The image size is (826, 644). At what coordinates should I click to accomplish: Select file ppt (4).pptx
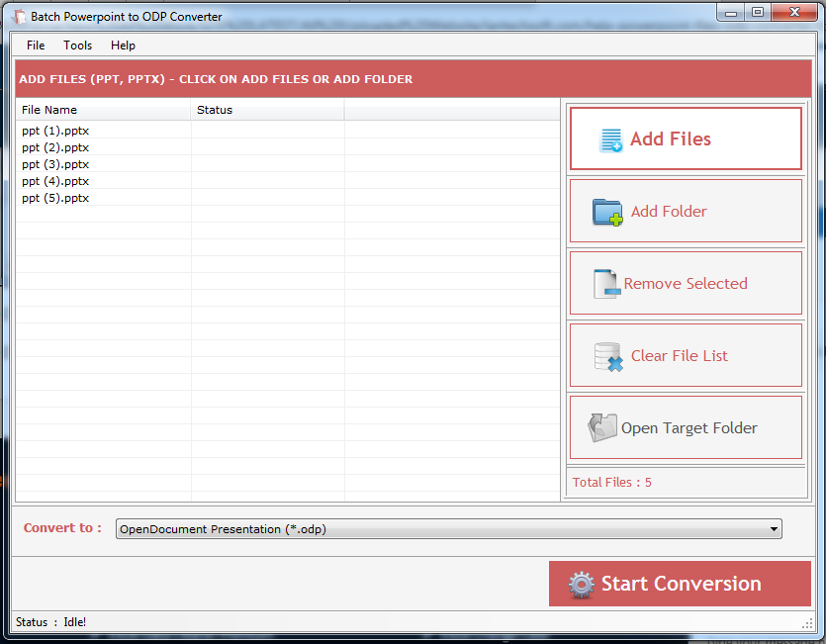tap(55, 181)
